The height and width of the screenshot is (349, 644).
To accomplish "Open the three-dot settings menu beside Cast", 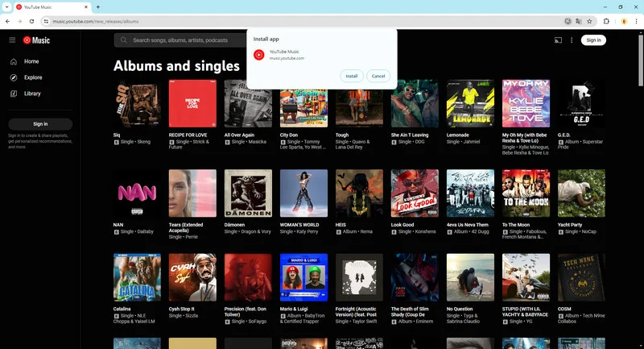I will tap(572, 39).
